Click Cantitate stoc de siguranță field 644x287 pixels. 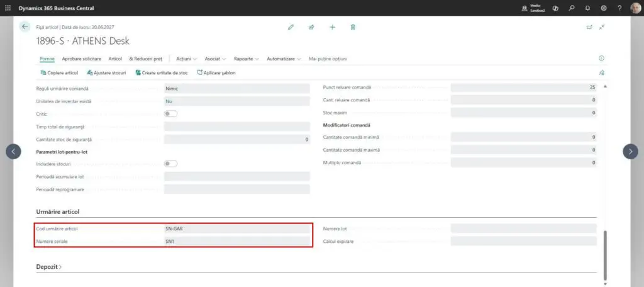tap(237, 139)
